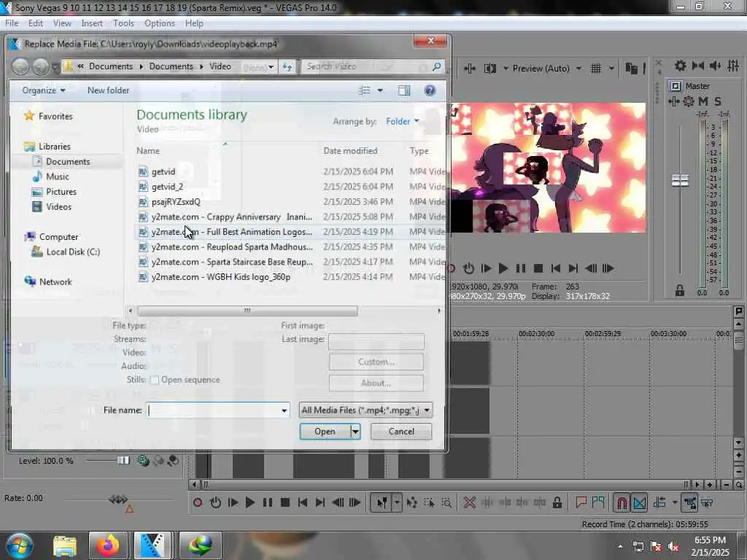The width and height of the screenshot is (747, 560).
Task: Open the Organize dropdown in the file dialog
Action: [44, 90]
